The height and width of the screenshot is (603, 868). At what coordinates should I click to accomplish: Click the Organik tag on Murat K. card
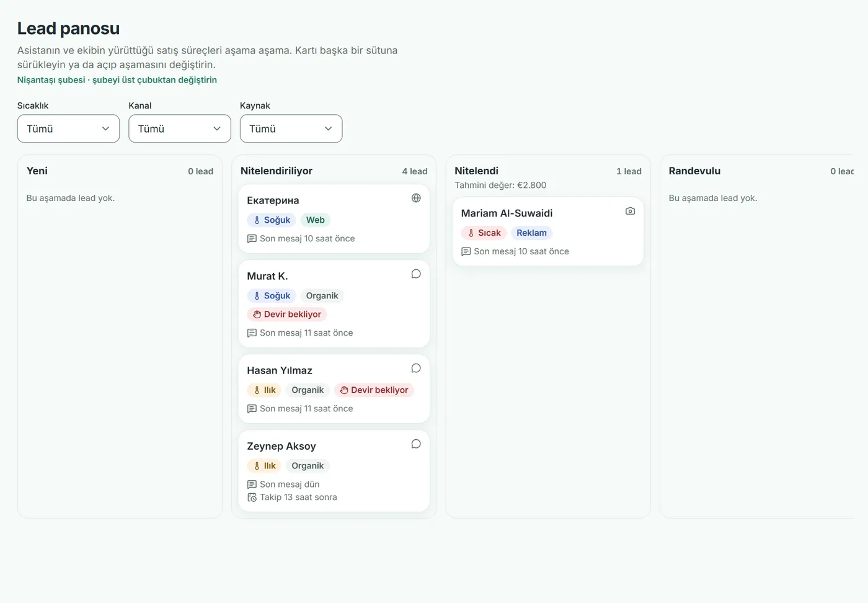click(322, 296)
